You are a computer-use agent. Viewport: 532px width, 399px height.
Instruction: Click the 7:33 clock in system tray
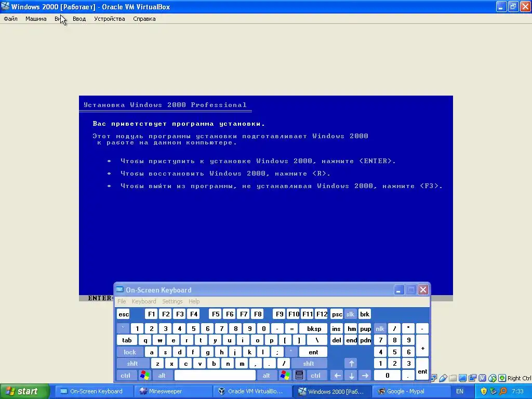(517, 391)
